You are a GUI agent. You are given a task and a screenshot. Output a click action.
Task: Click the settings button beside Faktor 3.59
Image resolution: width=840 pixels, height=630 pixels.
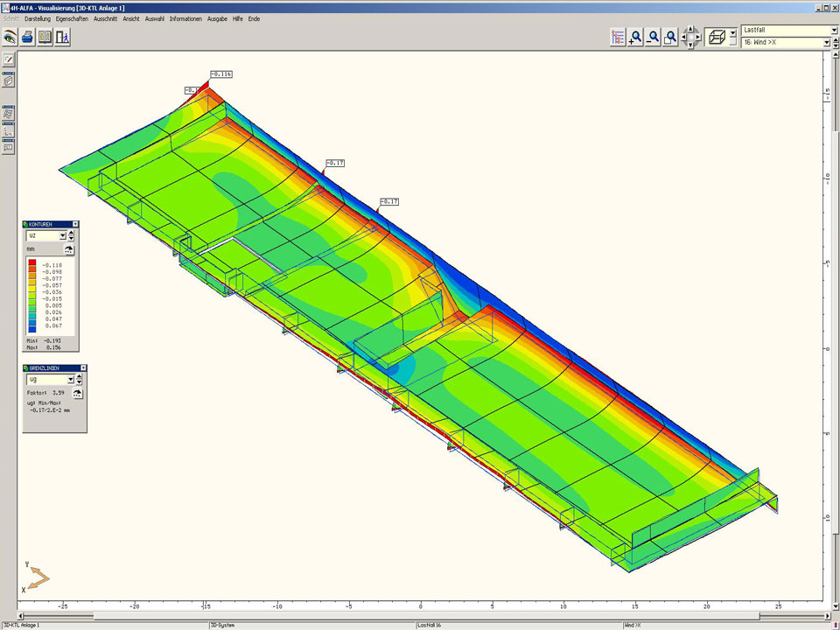pyautogui.click(x=77, y=394)
